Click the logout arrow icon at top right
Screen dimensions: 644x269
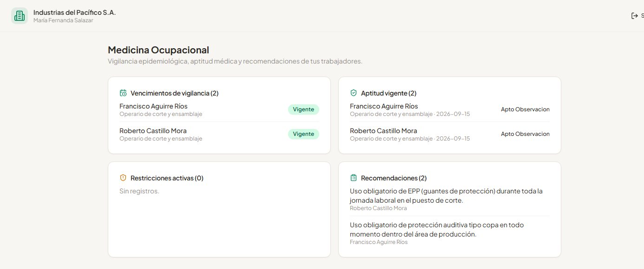click(x=635, y=16)
